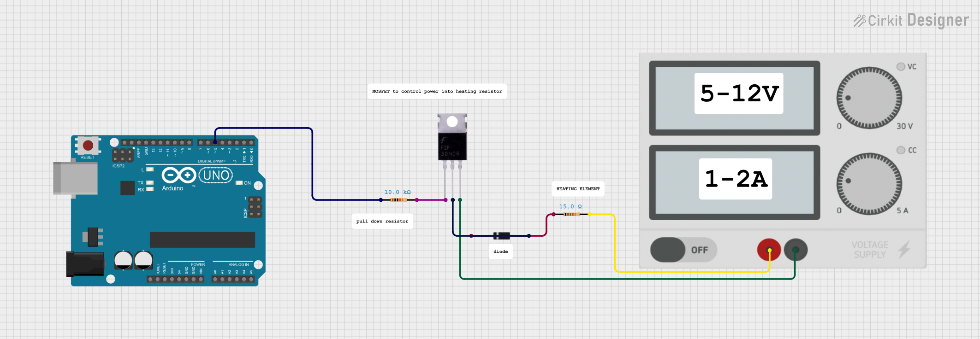This screenshot has height=339, width=980.
Task: Click the black negative terminal of power supply
Action: point(796,250)
